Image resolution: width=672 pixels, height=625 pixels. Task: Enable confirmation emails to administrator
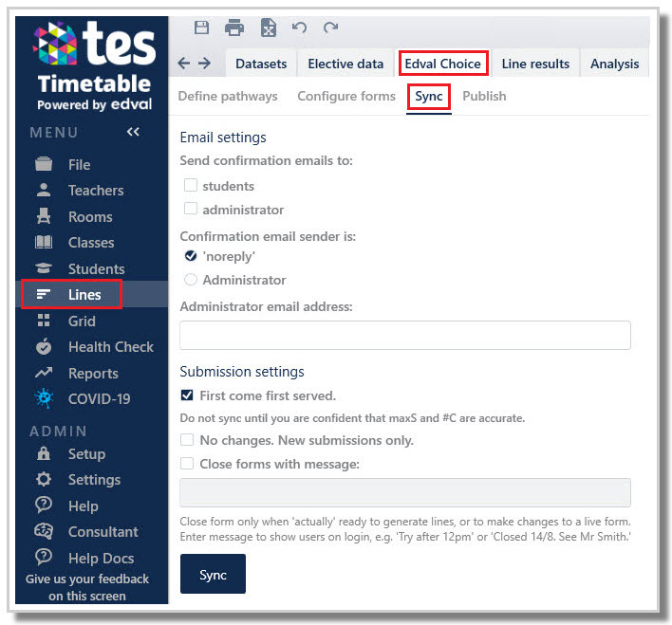click(x=191, y=209)
